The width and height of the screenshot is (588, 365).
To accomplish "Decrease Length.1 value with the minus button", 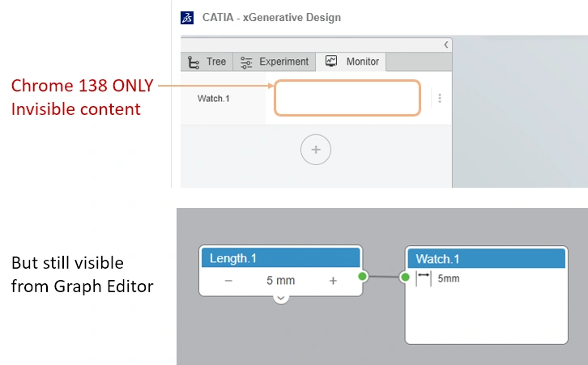I will pyautogui.click(x=228, y=281).
